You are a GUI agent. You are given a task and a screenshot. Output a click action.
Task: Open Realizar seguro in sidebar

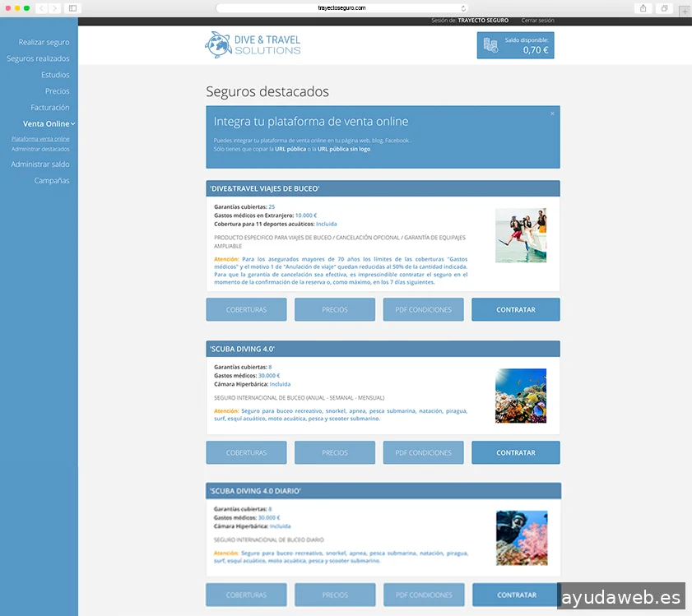click(x=44, y=42)
